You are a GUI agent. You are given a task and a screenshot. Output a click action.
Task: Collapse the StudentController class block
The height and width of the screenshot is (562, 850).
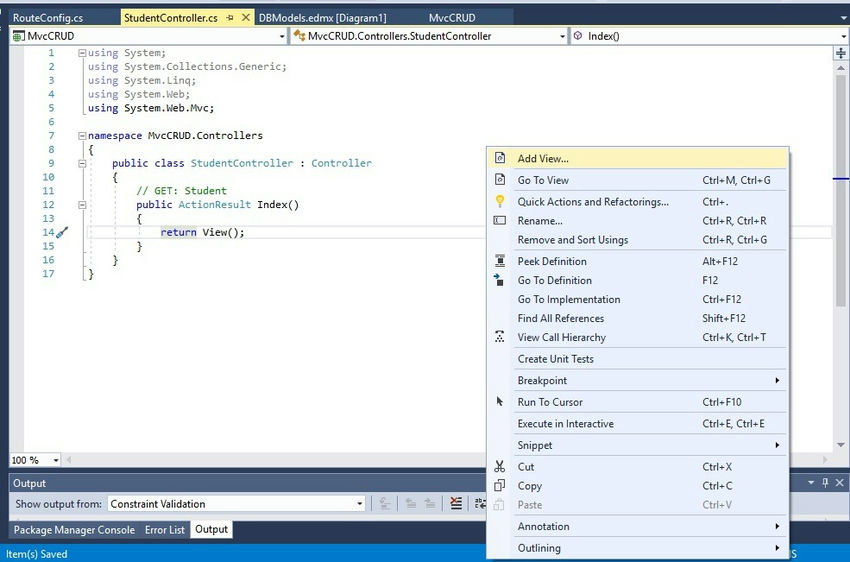click(82, 163)
